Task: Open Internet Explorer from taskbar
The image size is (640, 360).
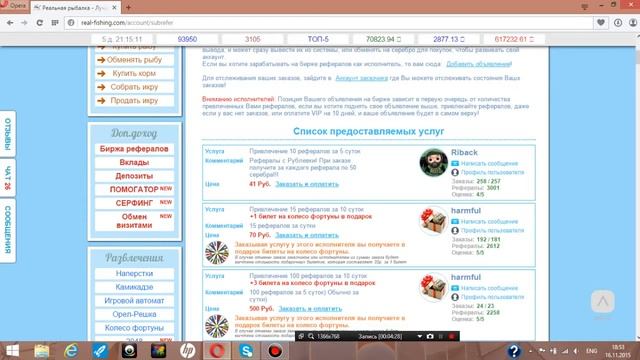Action: pos(71,351)
